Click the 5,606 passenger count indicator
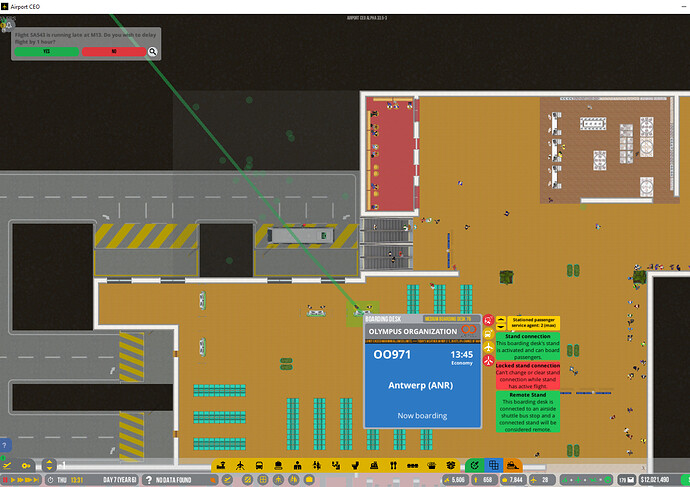690x487 pixels. 455,480
